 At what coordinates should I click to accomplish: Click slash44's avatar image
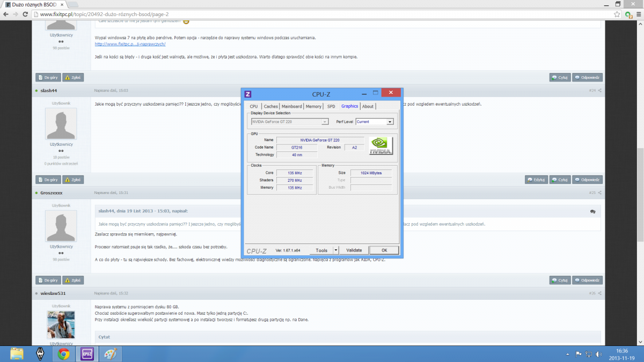[61, 124]
